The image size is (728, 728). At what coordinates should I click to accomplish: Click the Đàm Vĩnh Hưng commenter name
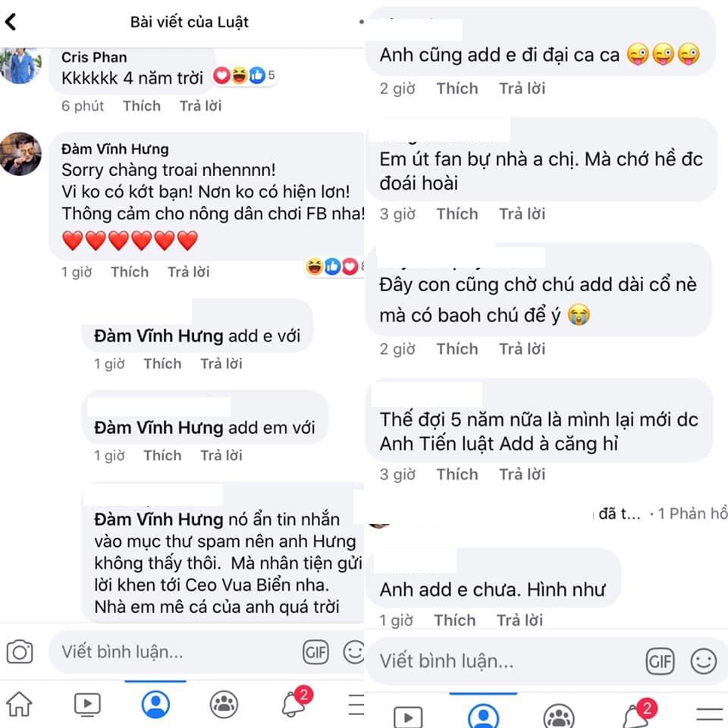tap(115, 149)
